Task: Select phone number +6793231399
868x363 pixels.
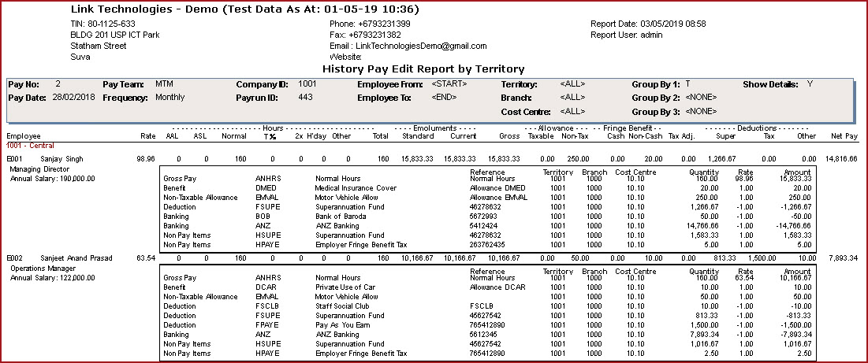Action: click(384, 24)
